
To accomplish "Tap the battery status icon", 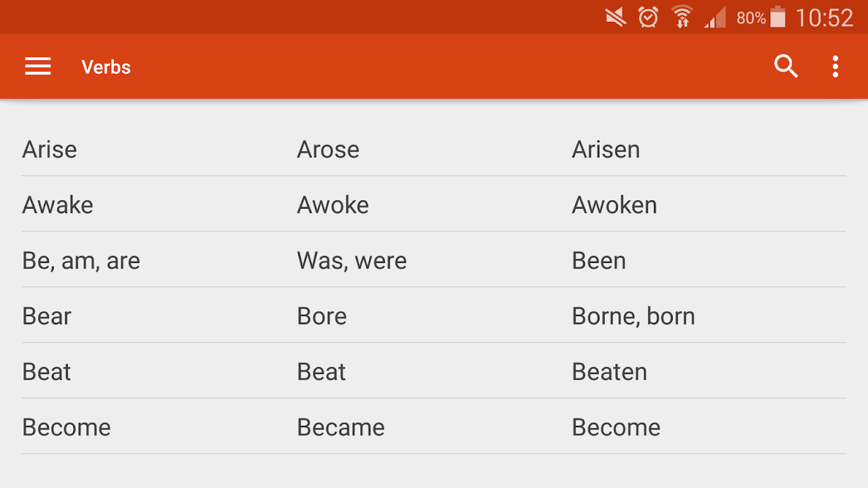I will coord(778,17).
